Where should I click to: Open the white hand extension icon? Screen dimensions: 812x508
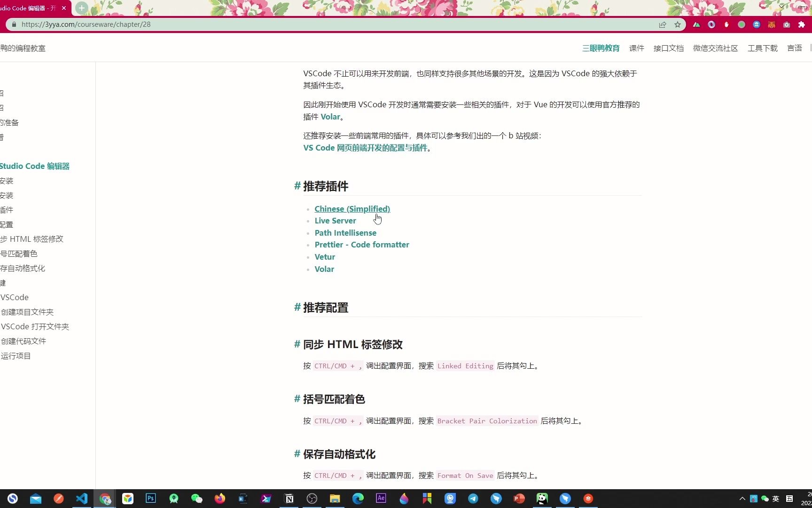point(726,24)
